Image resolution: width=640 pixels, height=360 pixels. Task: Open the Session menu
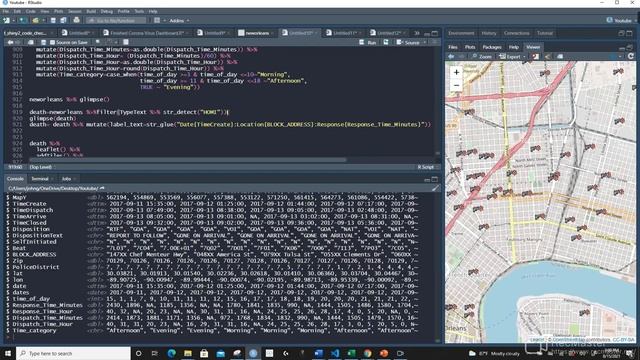click(x=74, y=11)
